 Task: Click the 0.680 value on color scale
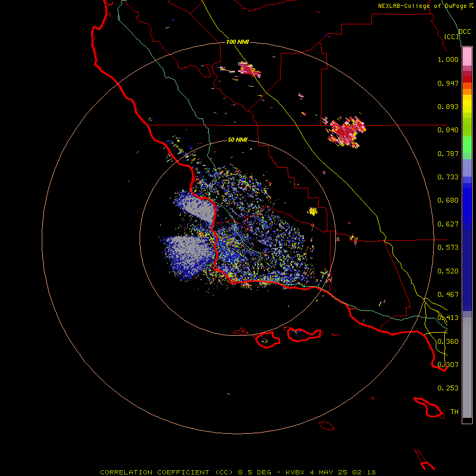448,200
